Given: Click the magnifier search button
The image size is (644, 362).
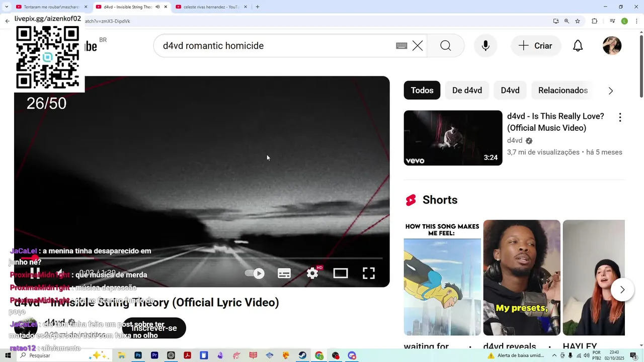Looking at the screenshot, I should pyautogui.click(x=446, y=46).
